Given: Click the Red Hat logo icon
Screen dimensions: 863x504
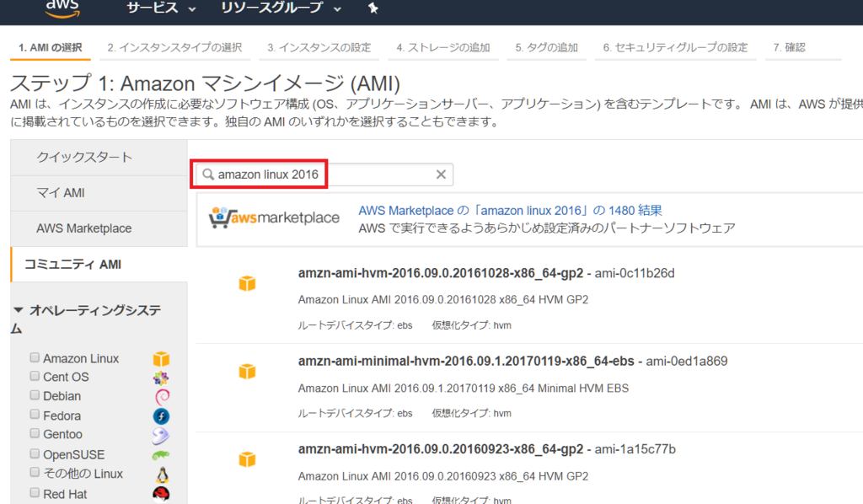Looking at the screenshot, I should click(x=161, y=494).
